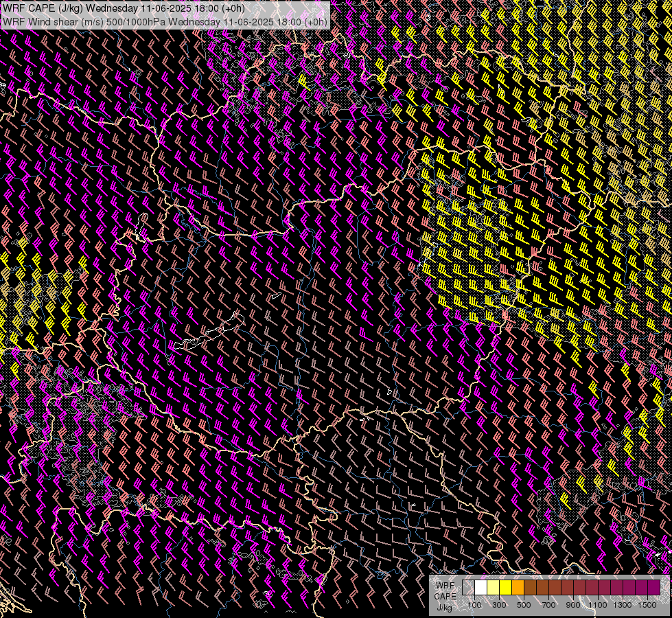672x618 pixels.
Task: Click the 300 legend label
Action: pyautogui.click(x=499, y=605)
